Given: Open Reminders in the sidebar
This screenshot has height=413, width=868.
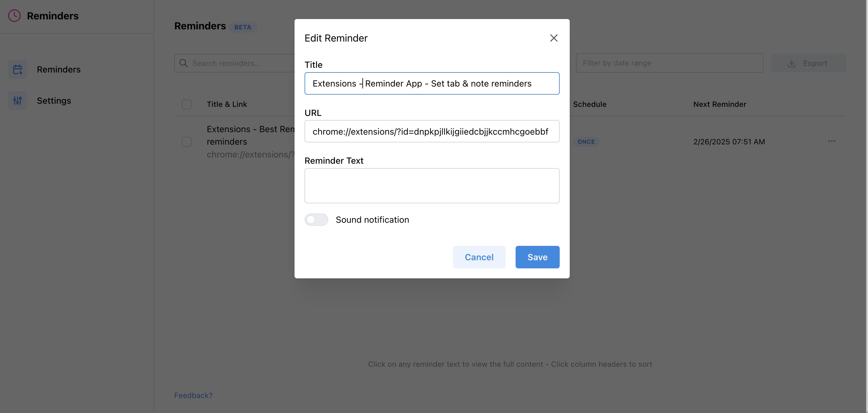Looking at the screenshot, I should point(58,69).
